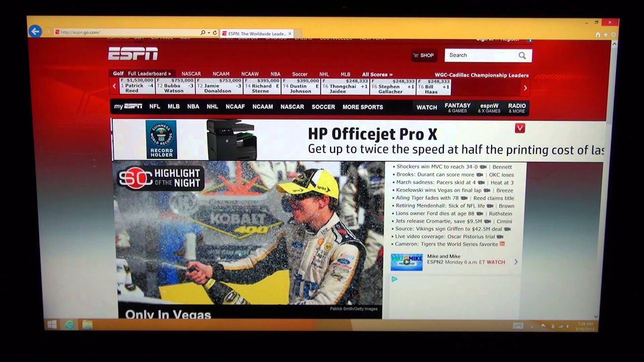Open File Explorer from the taskbar
644x362 pixels.
click(x=87, y=324)
